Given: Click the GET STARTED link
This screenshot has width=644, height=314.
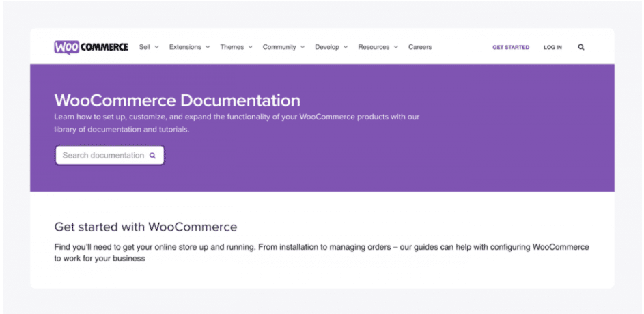Looking at the screenshot, I should (x=511, y=48).
